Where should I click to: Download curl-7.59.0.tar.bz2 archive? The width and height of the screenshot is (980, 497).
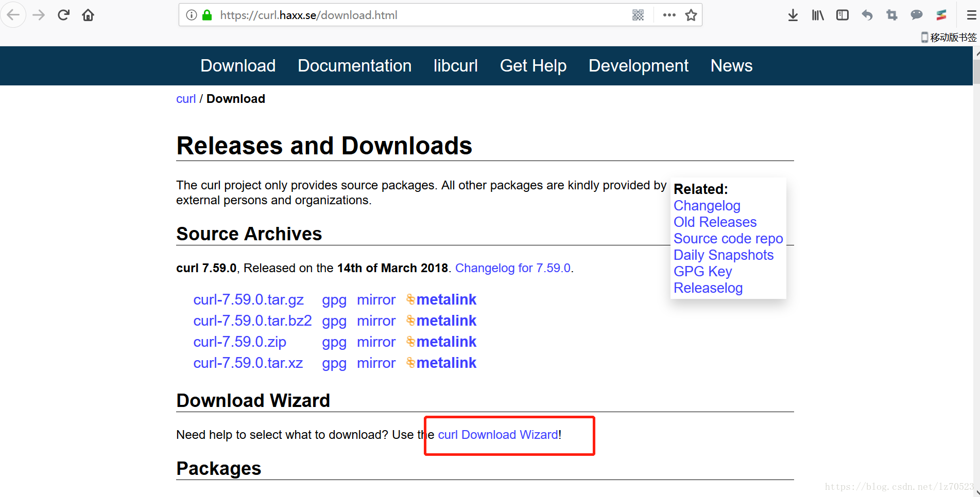click(x=252, y=321)
